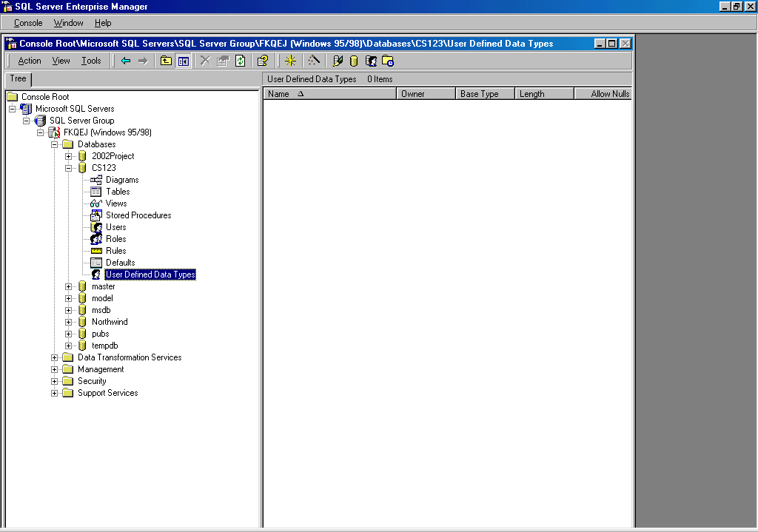The height and width of the screenshot is (532, 758).
Task: Open the Window menu in menu bar
Action: click(69, 24)
